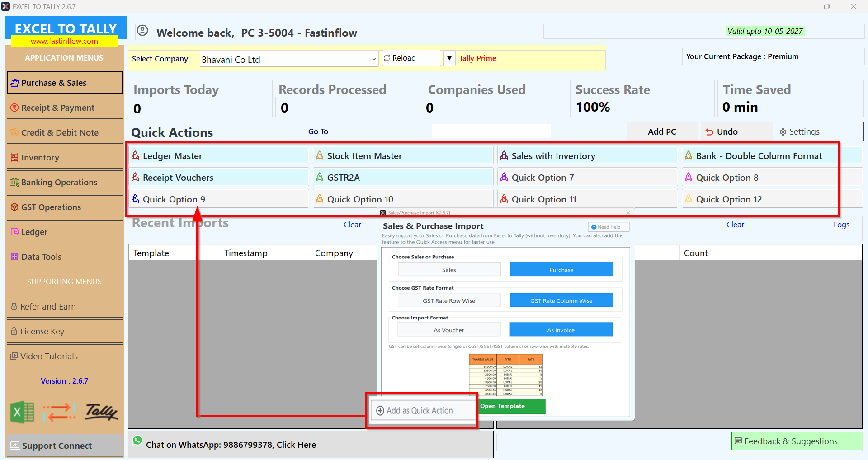868x460 pixels.
Task: Click the green Open Template button
Action: [x=512, y=406]
